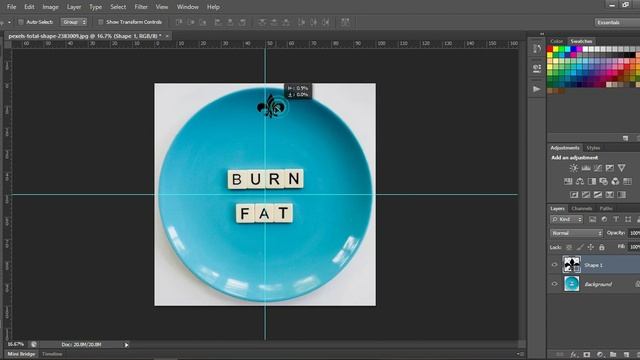
Task: Create a new layer group folder
Action: click(613, 355)
